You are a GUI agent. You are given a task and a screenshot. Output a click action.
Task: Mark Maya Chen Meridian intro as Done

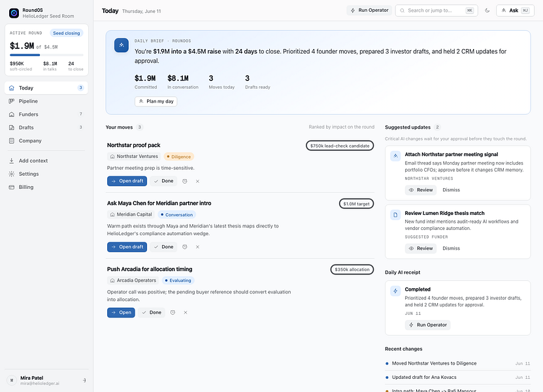coord(163,247)
